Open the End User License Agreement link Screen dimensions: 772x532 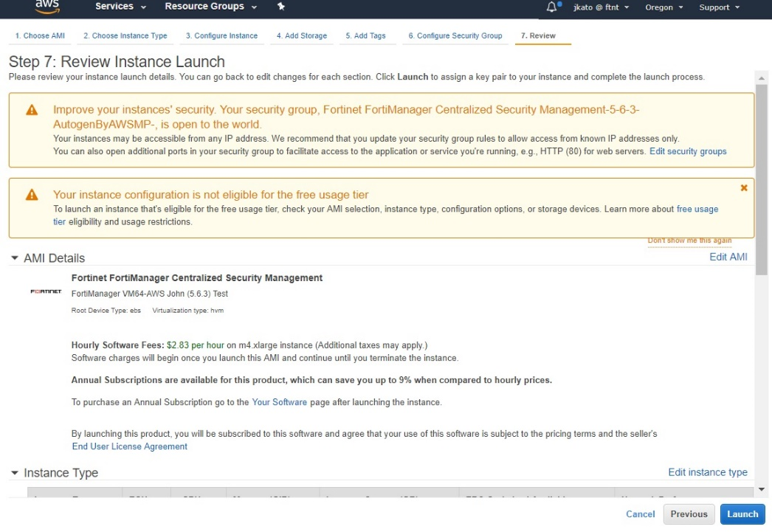pyautogui.click(x=129, y=446)
